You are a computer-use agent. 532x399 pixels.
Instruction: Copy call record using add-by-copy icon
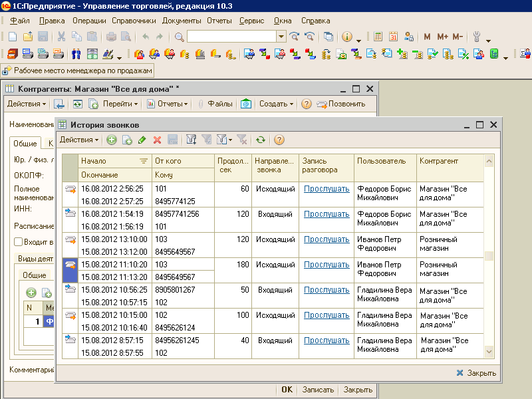[127, 140]
